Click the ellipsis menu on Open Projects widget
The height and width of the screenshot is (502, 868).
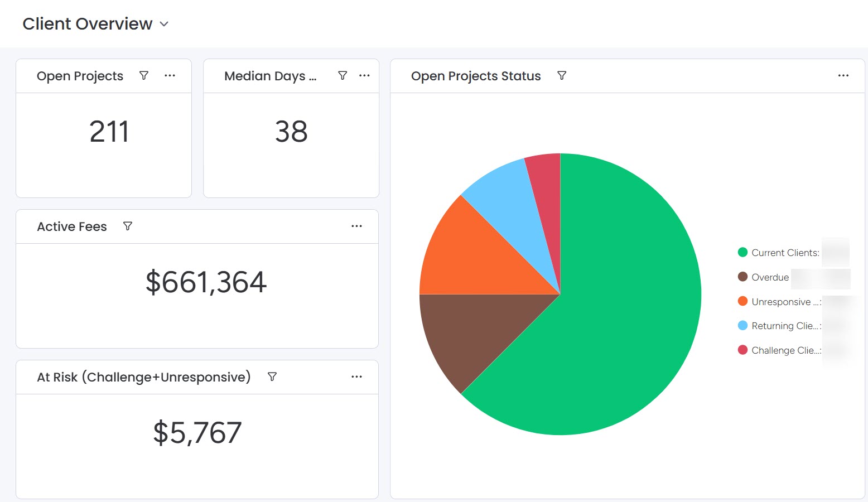pos(170,75)
